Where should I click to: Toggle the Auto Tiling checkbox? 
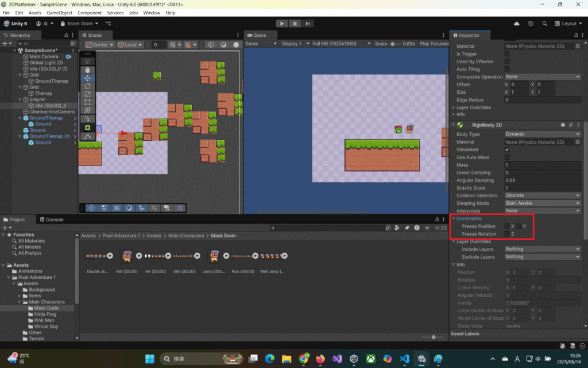click(x=507, y=69)
